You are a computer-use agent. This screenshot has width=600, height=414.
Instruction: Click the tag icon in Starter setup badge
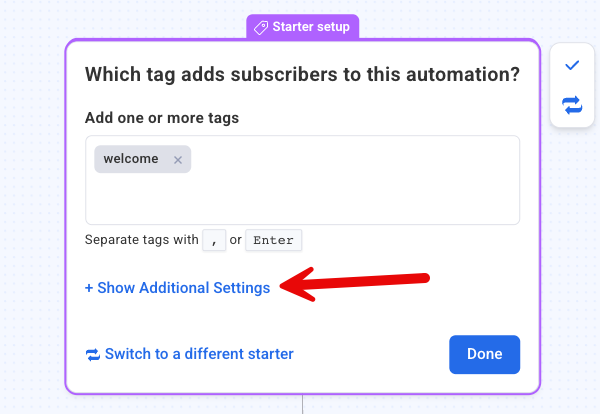pyautogui.click(x=261, y=27)
